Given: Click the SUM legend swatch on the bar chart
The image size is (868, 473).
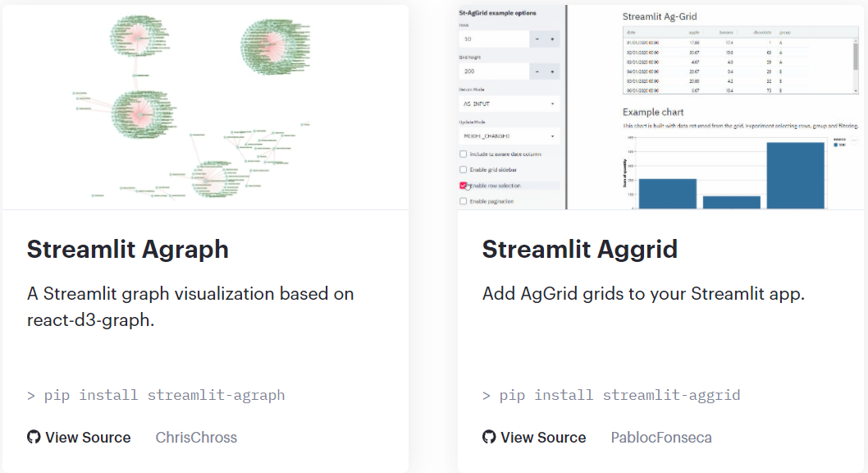Looking at the screenshot, I should click(837, 144).
